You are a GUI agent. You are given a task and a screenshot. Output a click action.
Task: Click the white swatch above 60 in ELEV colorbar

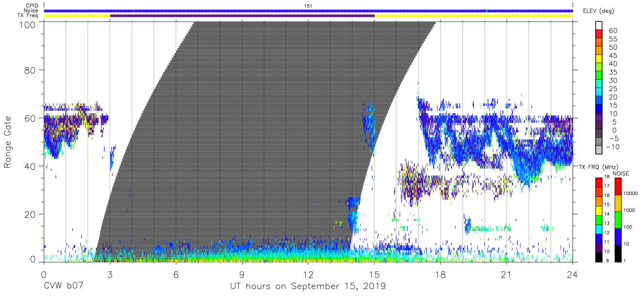(x=600, y=26)
